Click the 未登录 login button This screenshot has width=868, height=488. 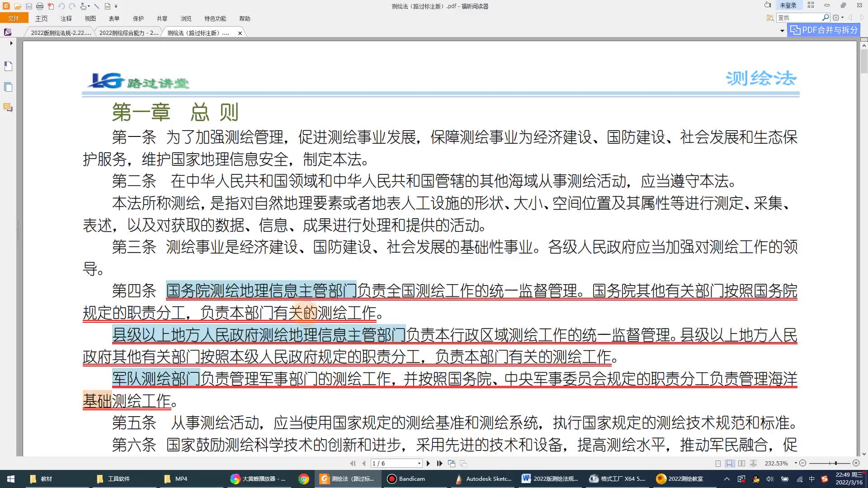788,5
